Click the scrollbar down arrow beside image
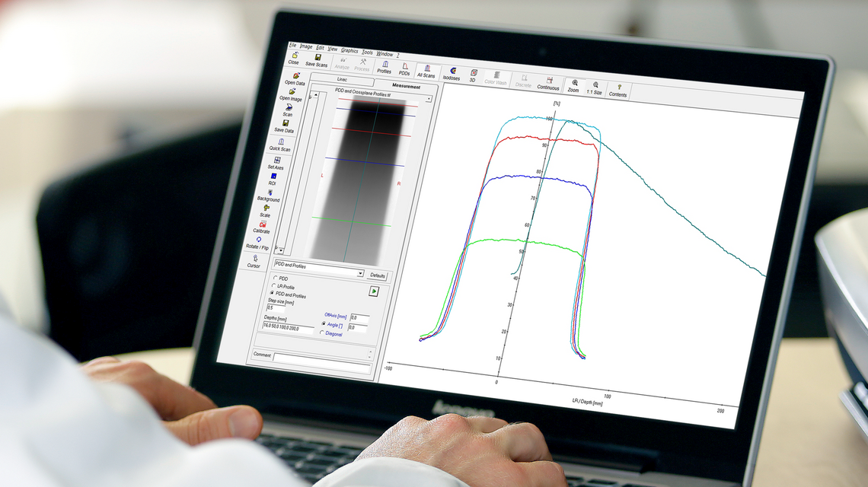Viewport: 868px width, 487px height. coord(279,250)
